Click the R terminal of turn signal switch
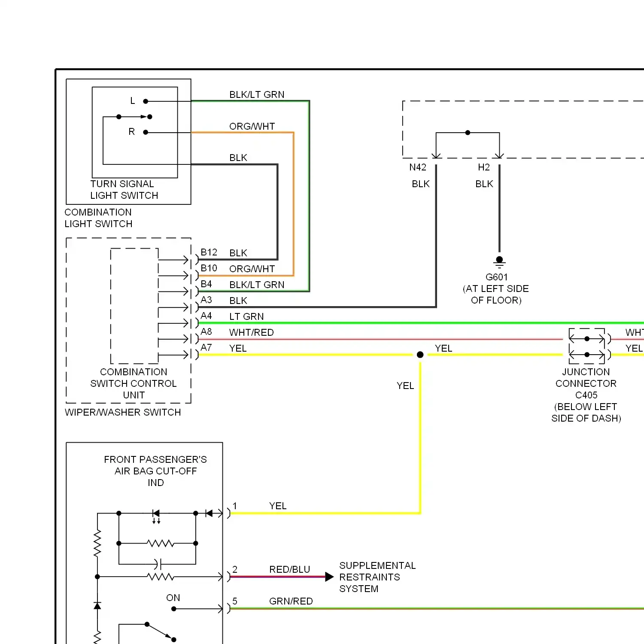Screen dimensions: 644x644 [146, 132]
